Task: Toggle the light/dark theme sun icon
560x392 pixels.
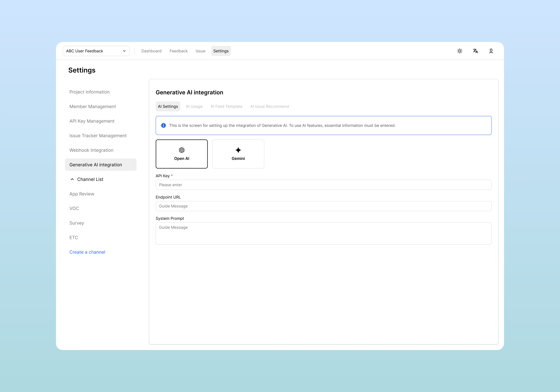Action: coord(459,51)
